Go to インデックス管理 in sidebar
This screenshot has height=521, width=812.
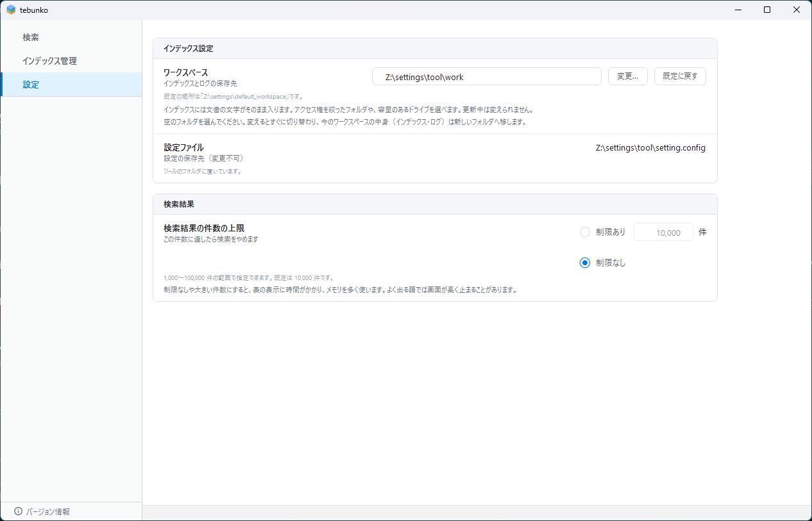tap(71, 61)
